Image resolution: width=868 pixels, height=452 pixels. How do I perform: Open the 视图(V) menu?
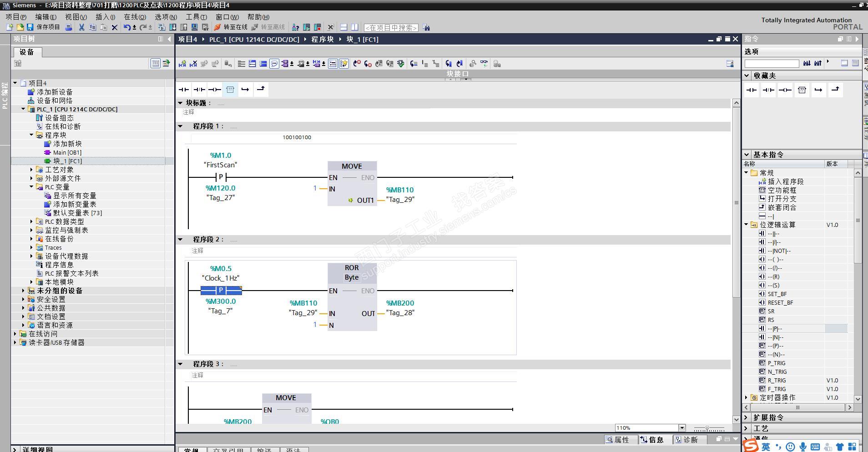coord(76,17)
